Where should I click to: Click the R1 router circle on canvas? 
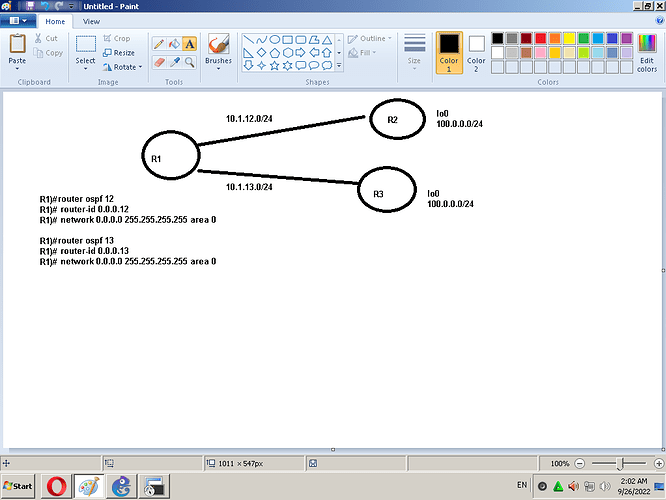click(171, 155)
